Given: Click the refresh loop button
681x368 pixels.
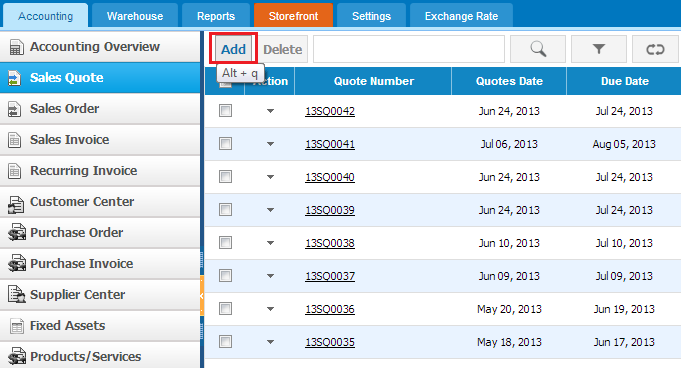Looking at the screenshot, I should (x=655, y=49).
